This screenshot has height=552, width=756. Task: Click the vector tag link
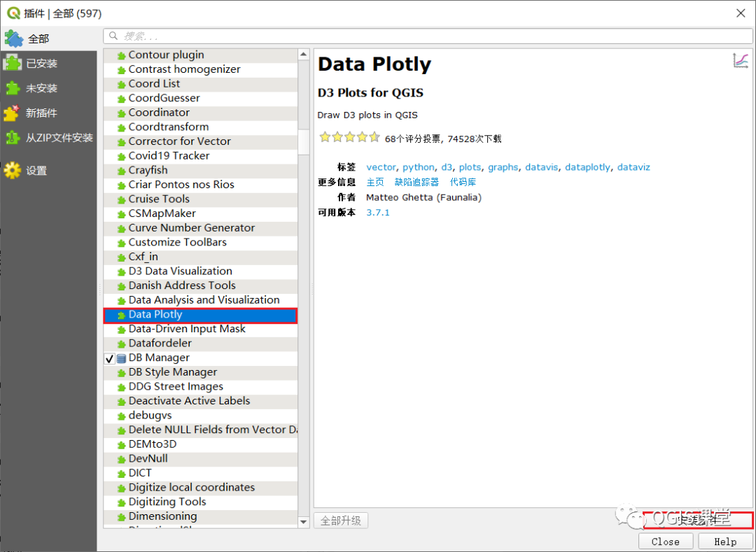381,167
